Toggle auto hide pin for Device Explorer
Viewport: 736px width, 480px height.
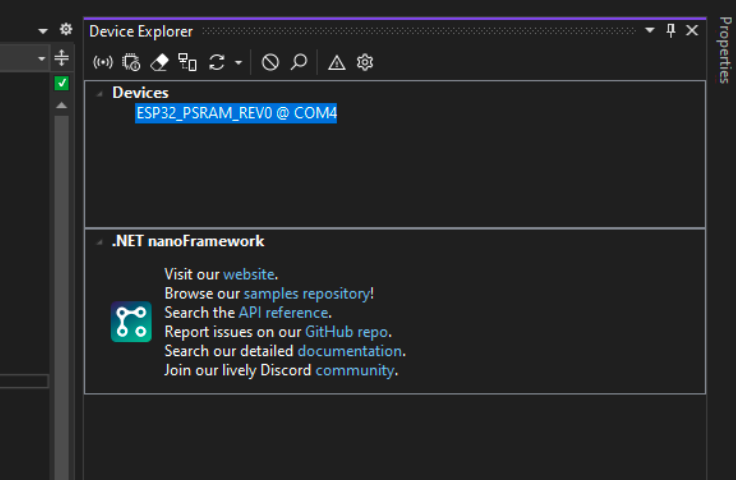pyautogui.click(x=671, y=30)
